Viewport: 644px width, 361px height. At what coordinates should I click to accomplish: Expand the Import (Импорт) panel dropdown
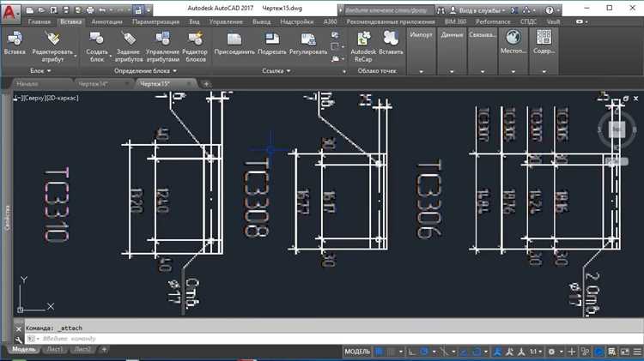tap(421, 70)
